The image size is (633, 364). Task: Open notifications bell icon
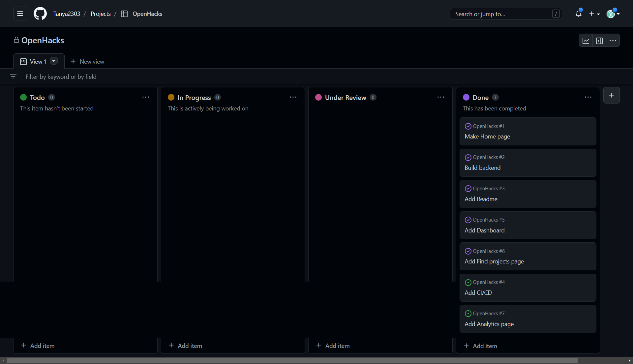tap(578, 14)
